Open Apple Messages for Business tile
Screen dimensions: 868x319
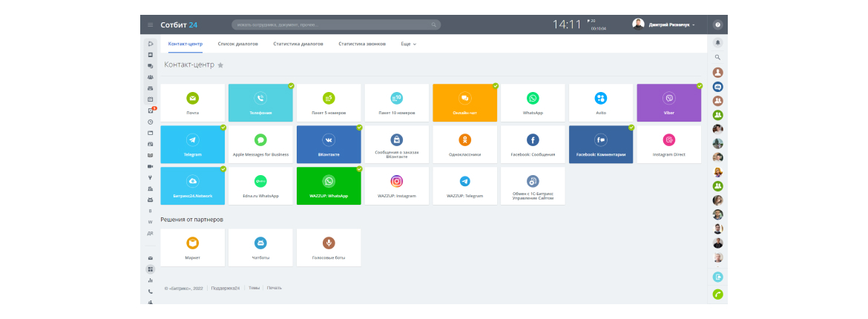[260, 145]
